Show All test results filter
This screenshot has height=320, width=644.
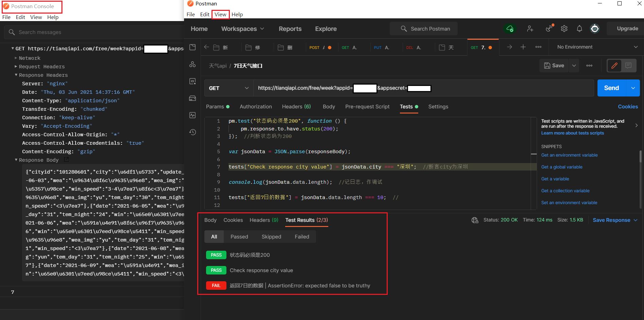coord(214,237)
